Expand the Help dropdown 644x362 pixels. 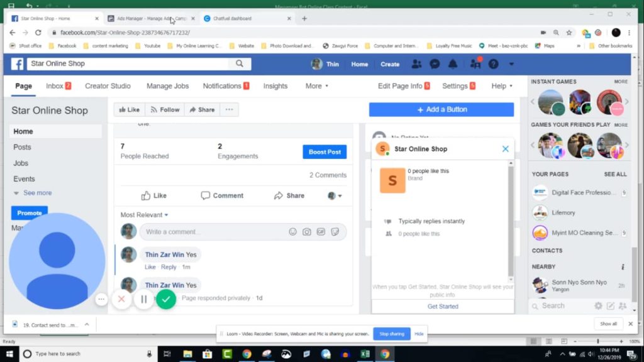pyautogui.click(x=502, y=85)
